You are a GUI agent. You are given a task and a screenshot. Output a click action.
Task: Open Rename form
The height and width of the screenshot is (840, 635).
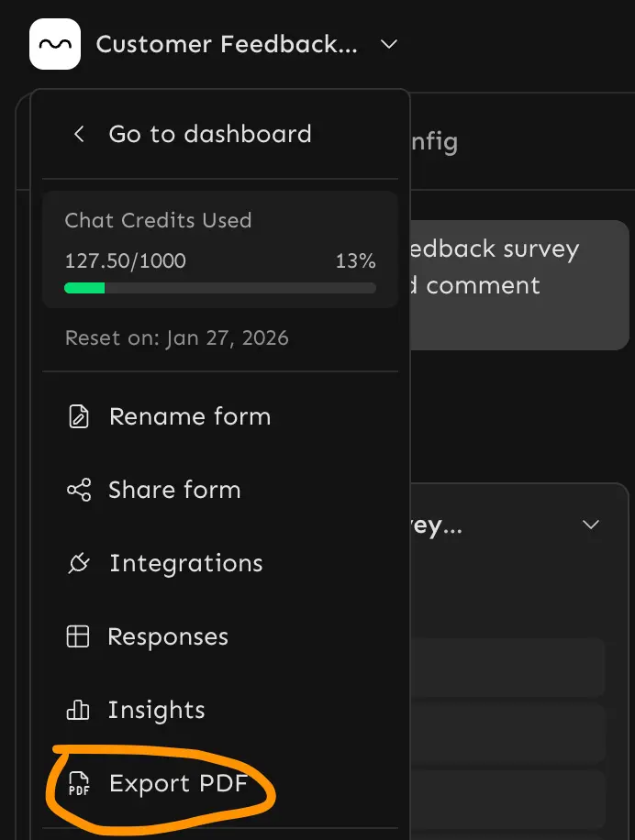click(189, 416)
